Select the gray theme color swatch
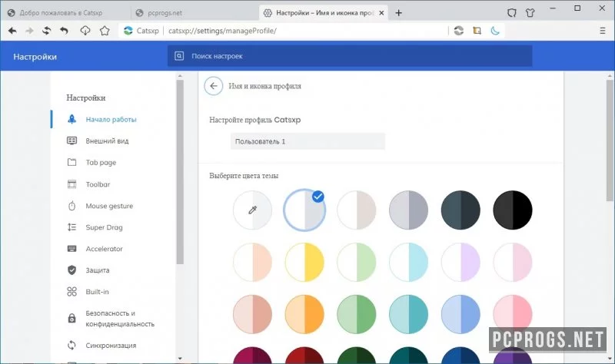The height and width of the screenshot is (364, 615). tap(408, 210)
